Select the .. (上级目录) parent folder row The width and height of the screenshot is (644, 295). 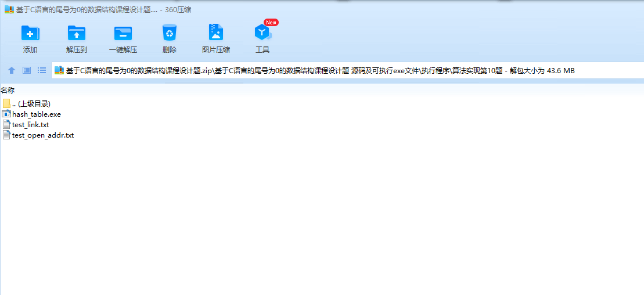27,103
